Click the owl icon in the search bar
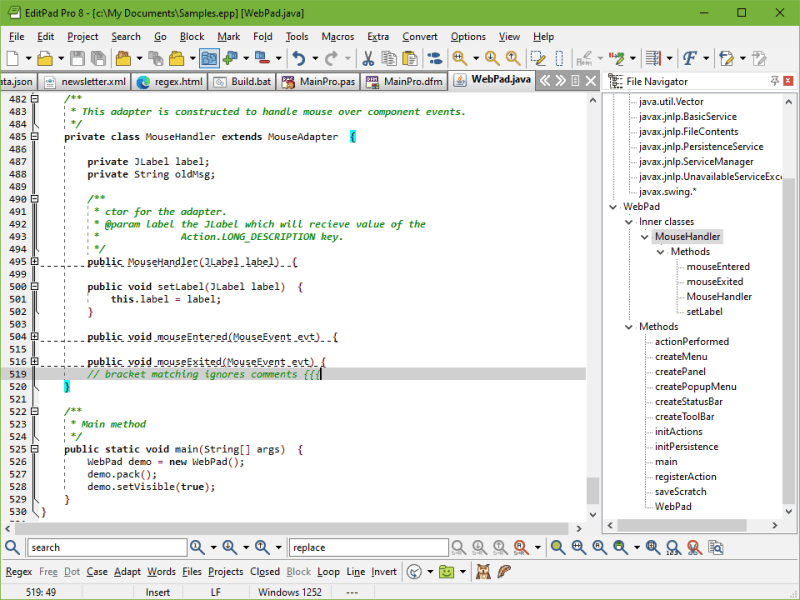Viewport: 800px width, 600px height. 483,571
